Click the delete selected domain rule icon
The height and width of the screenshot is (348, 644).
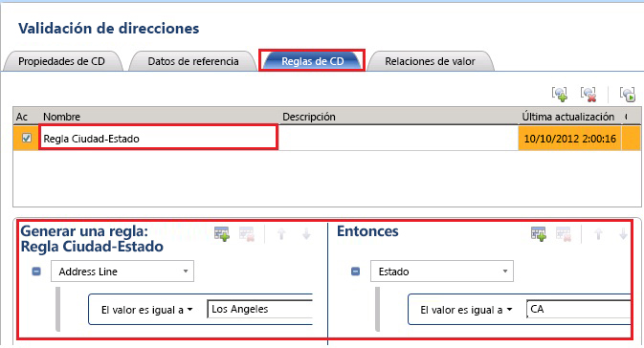pos(588,94)
